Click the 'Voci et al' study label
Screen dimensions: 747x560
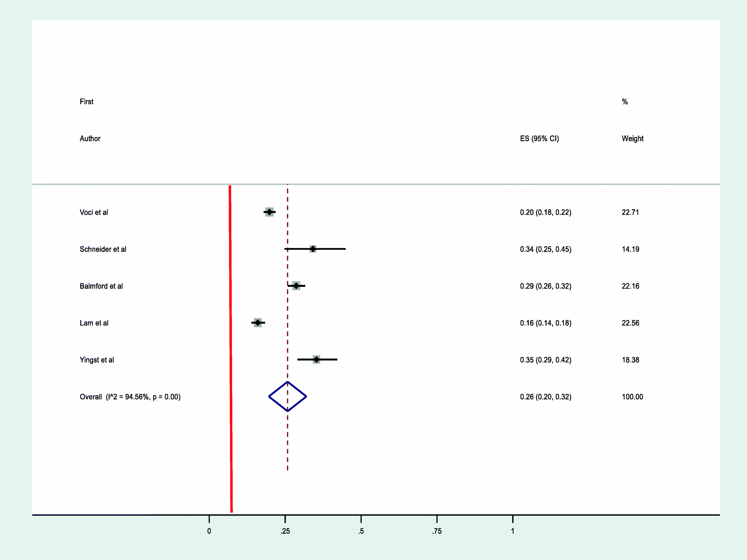(94, 212)
